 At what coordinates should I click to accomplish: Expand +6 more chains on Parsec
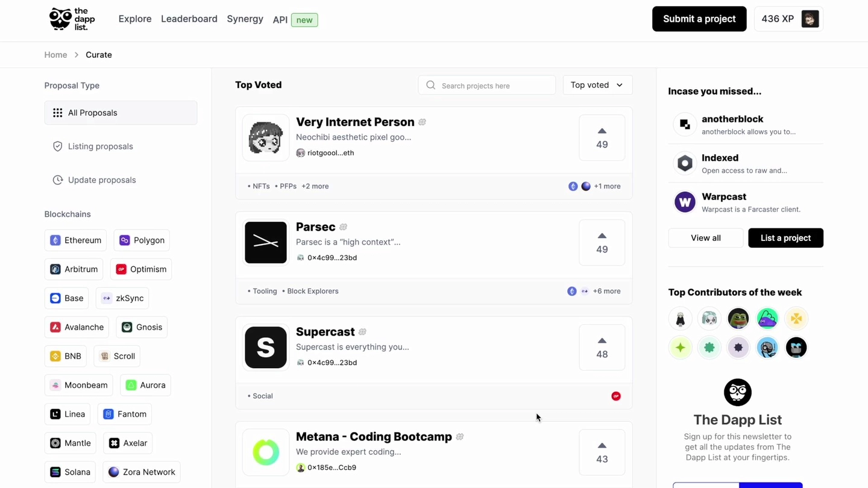pyautogui.click(x=606, y=291)
